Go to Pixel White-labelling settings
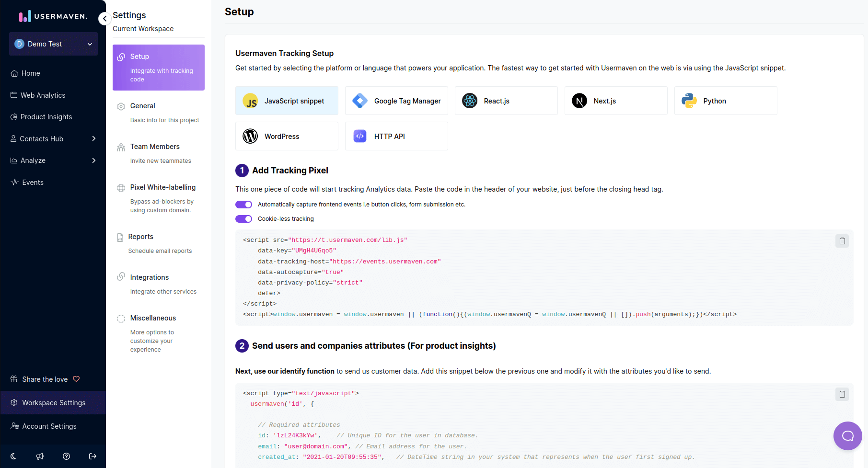 coord(162,187)
